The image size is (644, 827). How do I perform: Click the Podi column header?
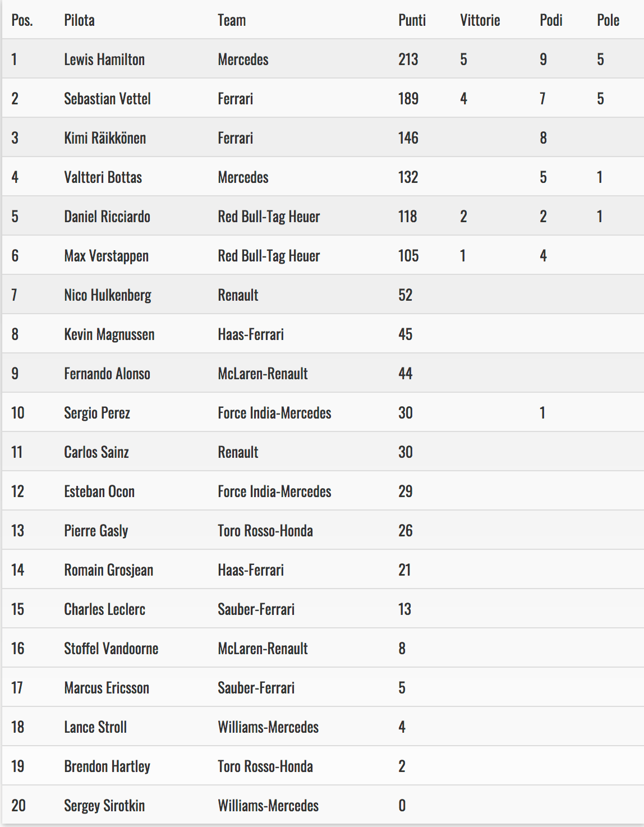click(551, 21)
